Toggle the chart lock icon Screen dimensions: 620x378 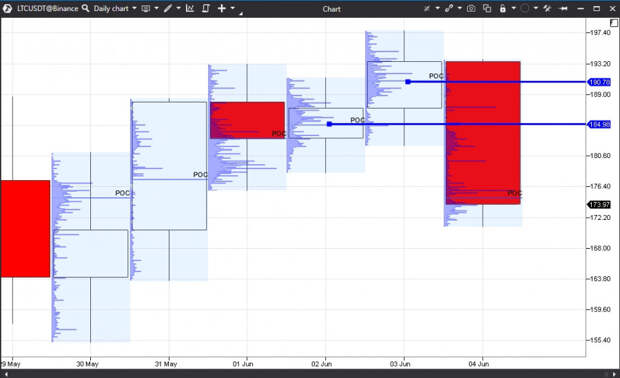coord(503,8)
